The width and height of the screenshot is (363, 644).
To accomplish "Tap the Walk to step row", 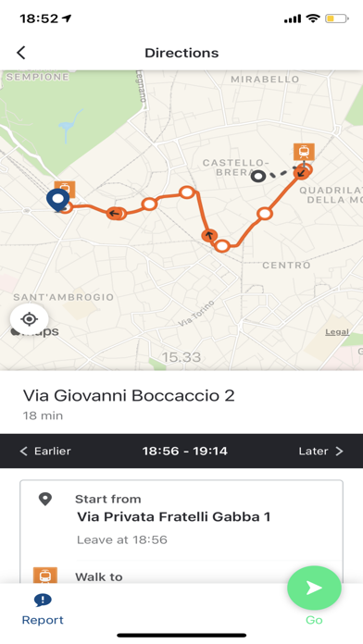I will click(181, 576).
